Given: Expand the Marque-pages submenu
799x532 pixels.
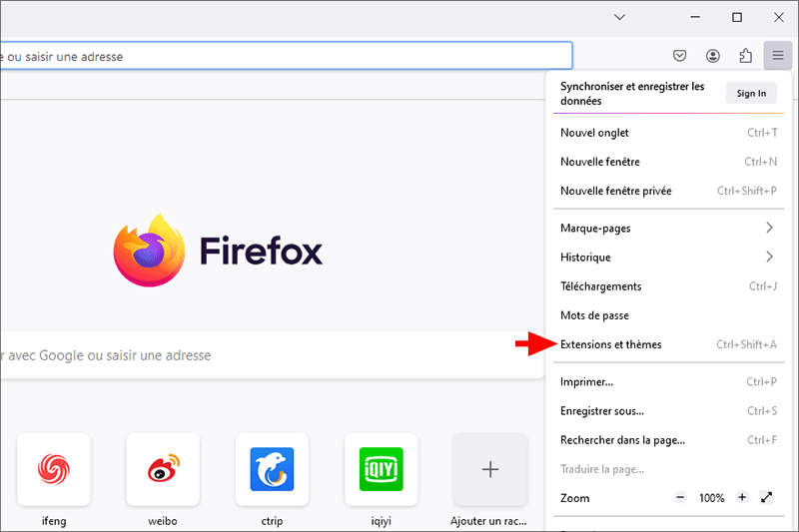Looking at the screenshot, I should (x=668, y=229).
